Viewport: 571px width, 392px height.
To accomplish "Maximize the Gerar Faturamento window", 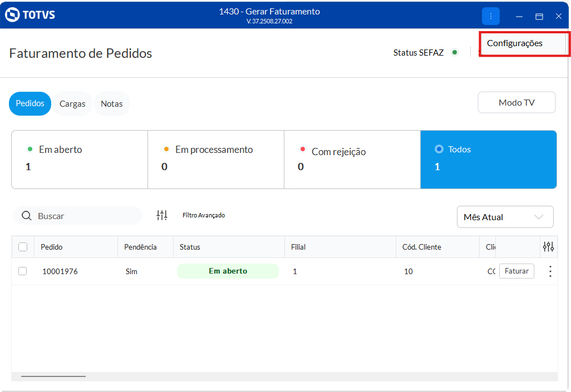I will pyautogui.click(x=539, y=17).
